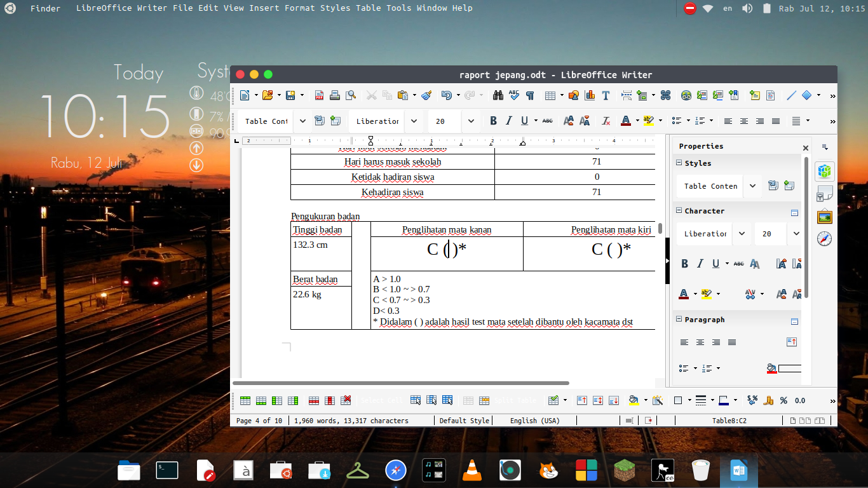Open the font size dropdown
This screenshot has width=868, height=488.
point(470,121)
